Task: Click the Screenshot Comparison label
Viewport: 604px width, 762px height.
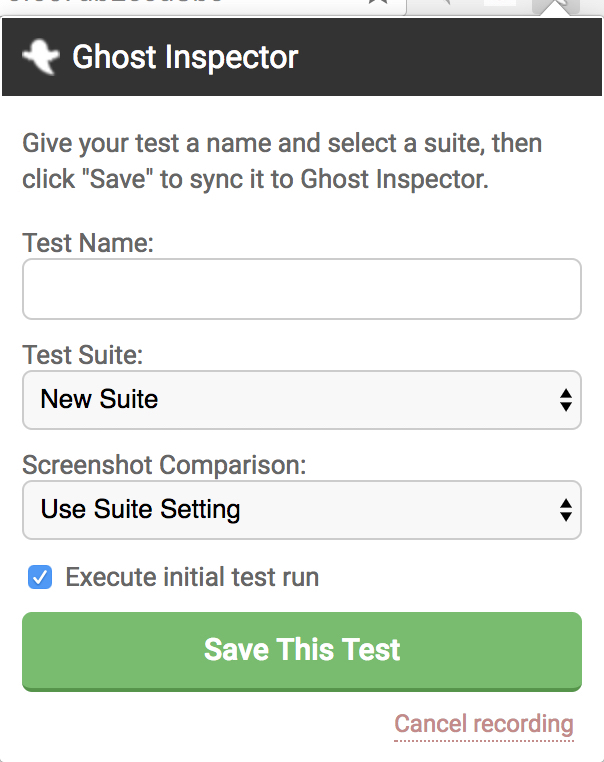Action: (x=164, y=465)
